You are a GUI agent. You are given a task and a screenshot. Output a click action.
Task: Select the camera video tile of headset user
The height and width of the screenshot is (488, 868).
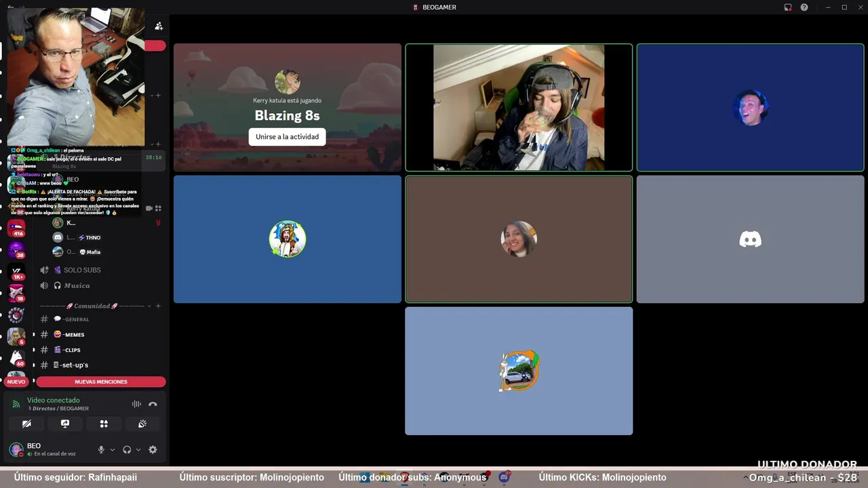pos(519,108)
